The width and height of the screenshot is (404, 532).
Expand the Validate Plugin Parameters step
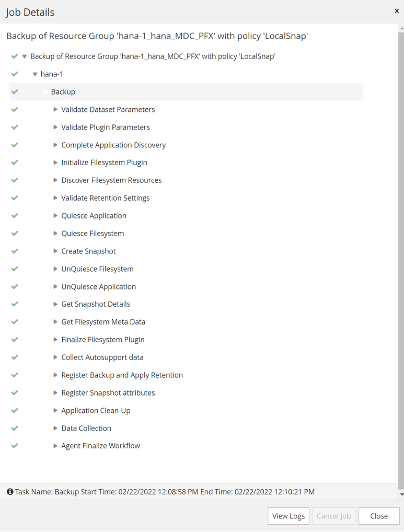coord(55,128)
